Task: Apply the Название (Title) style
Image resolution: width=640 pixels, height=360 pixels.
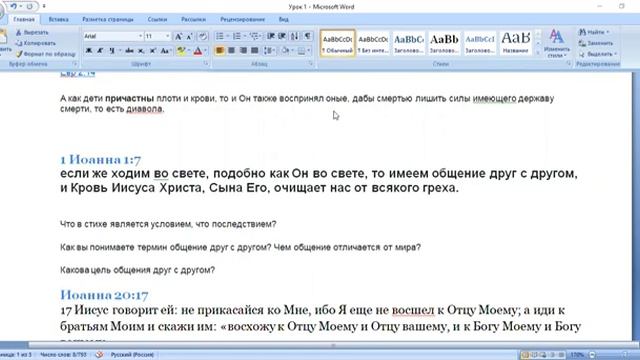Action: 516,43
